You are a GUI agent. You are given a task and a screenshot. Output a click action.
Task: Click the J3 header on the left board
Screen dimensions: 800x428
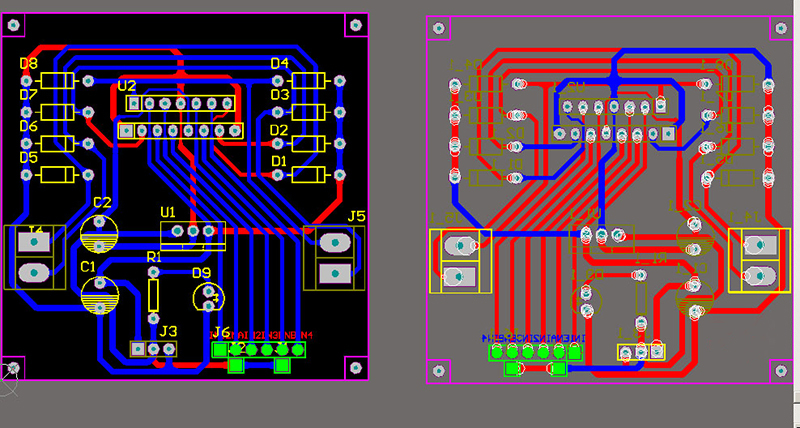tap(154, 349)
